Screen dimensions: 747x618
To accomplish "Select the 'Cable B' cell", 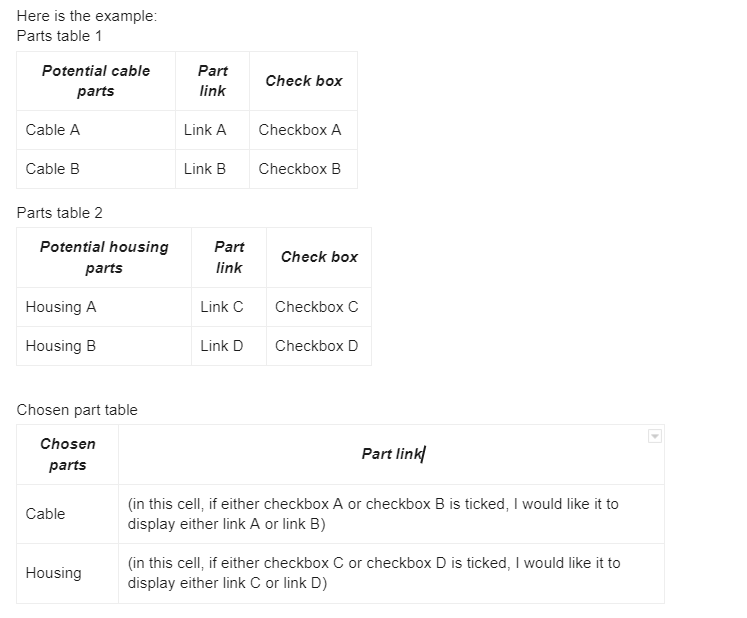I will (x=96, y=169).
